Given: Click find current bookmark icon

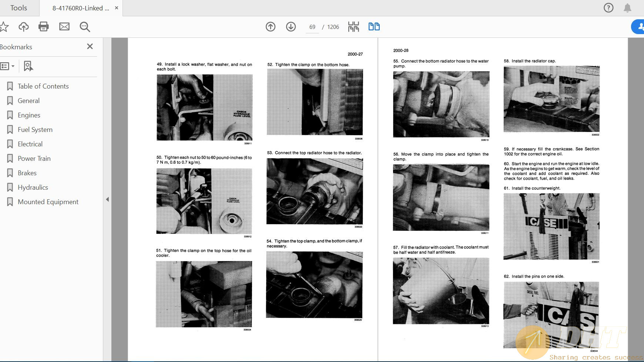Looking at the screenshot, I should point(28,66).
